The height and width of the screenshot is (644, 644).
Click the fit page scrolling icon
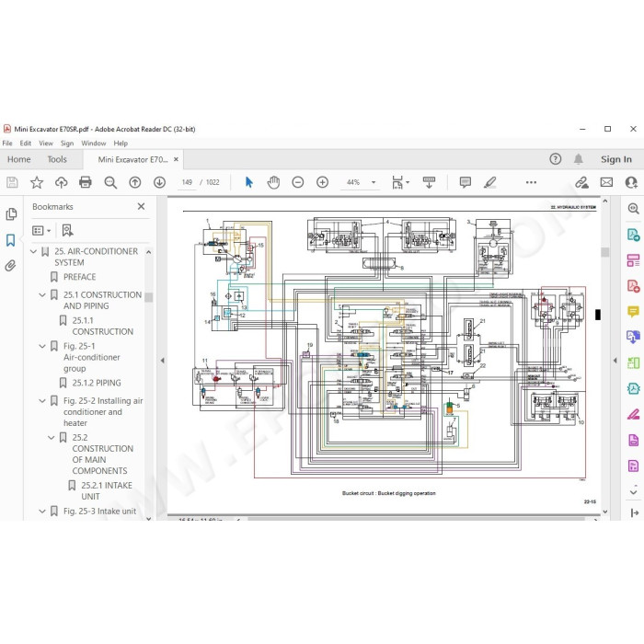[397, 182]
